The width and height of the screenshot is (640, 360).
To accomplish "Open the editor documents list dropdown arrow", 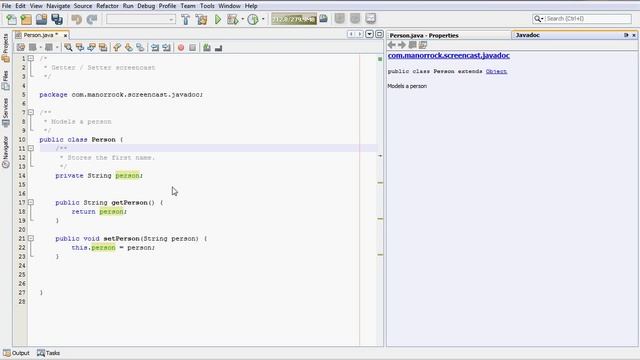I will click(369, 34).
